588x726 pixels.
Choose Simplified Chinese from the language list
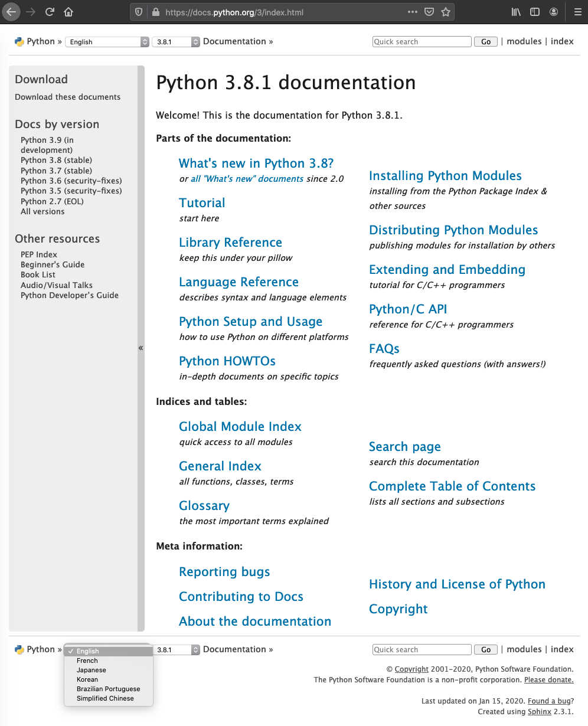[108, 698]
